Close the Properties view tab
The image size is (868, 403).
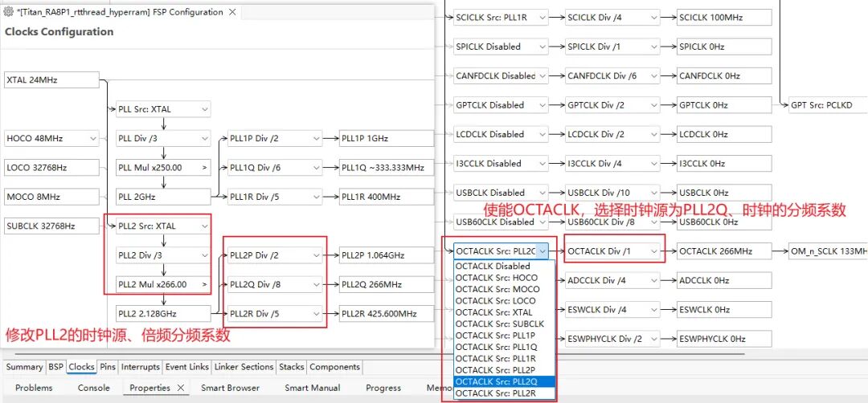point(181,388)
